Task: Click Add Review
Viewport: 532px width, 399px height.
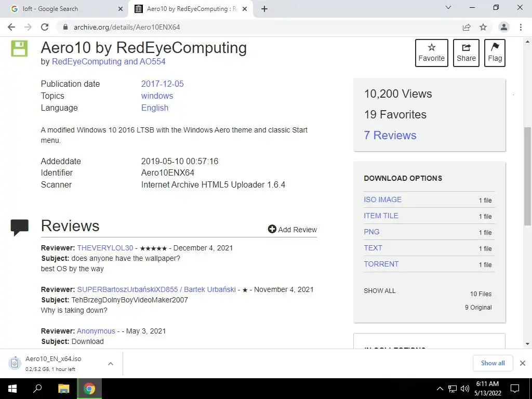Action: coord(292,229)
